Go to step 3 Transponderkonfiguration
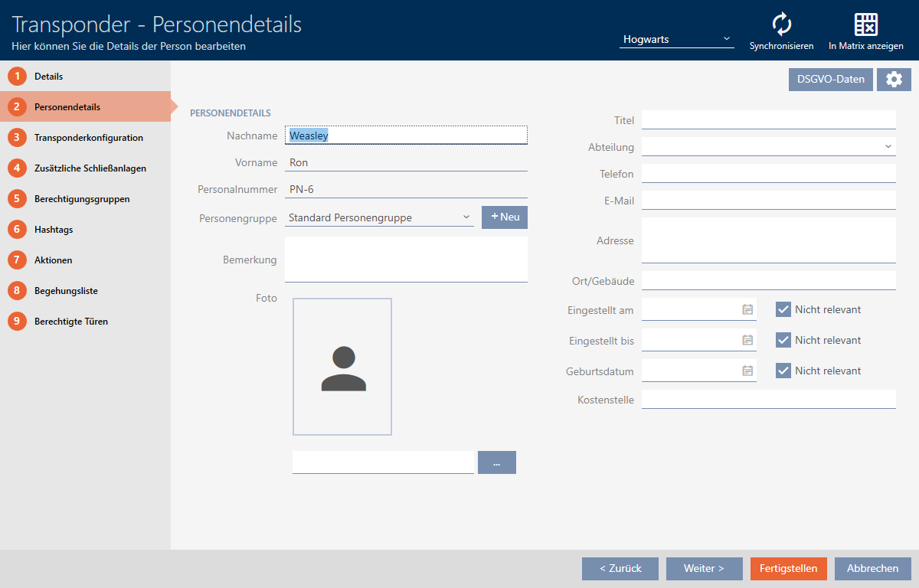This screenshot has width=919, height=588. click(88, 138)
